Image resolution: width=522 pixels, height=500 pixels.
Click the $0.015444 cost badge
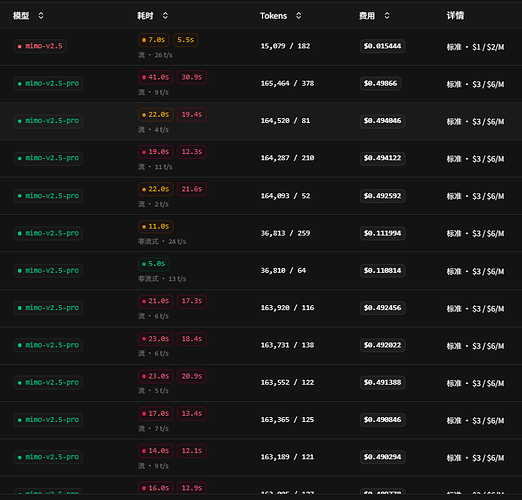coord(383,46)
